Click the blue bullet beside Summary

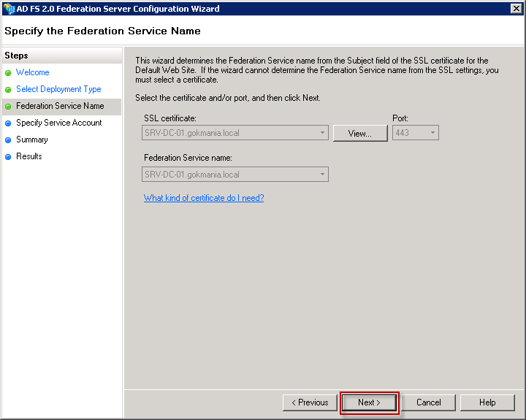[x=8, y=140]
